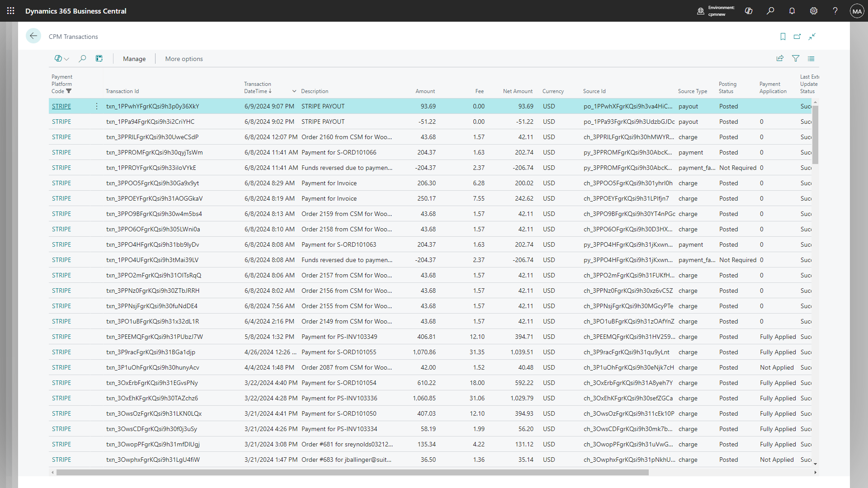Viewport: 868px width, 488px height.
Task: Open the app launcher waffle icon
Action: coord(11,11)
